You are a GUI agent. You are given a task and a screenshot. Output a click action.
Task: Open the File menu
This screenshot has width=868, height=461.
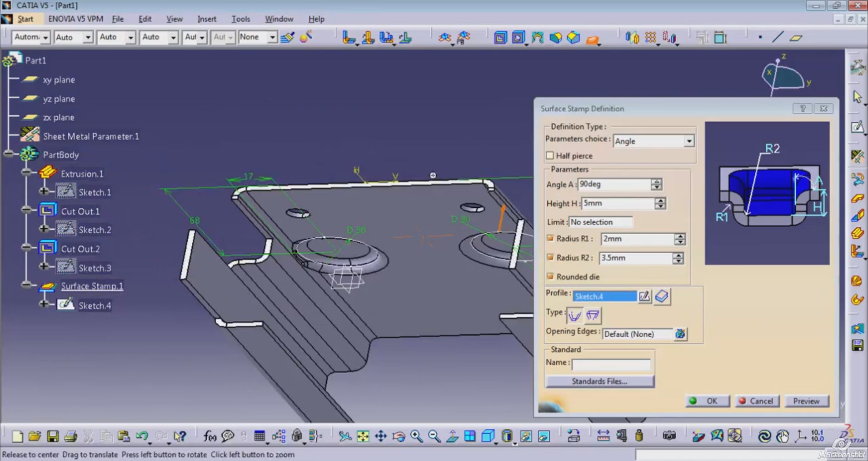118,19
